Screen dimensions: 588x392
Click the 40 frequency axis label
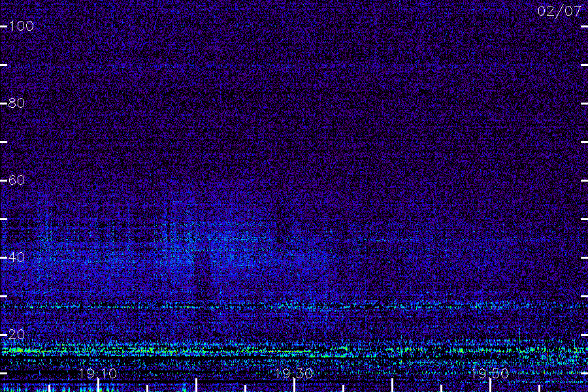[x=16, y=257]
